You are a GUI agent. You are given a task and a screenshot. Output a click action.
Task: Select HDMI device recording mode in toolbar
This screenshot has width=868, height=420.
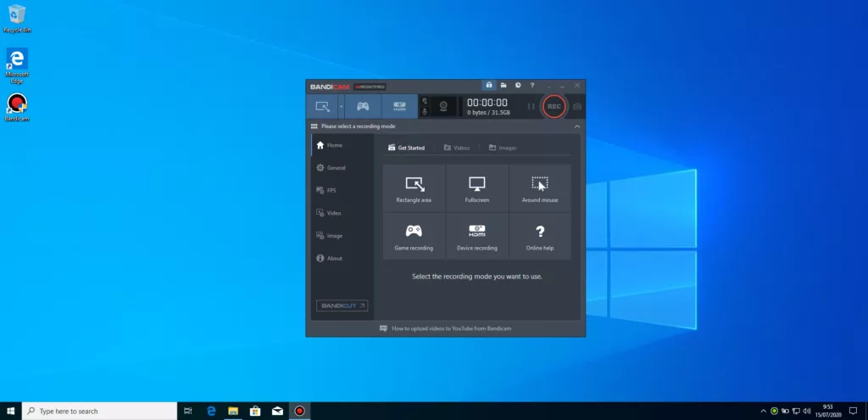click(399, 106)
